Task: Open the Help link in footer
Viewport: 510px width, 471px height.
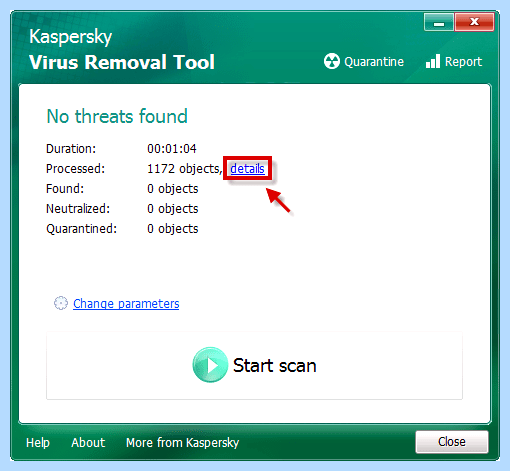Action: coord(38,443)
